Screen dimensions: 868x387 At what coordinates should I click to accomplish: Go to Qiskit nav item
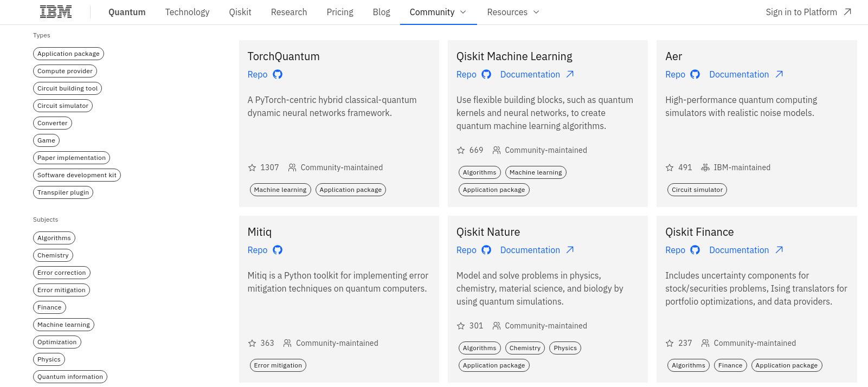coord(240,12)
